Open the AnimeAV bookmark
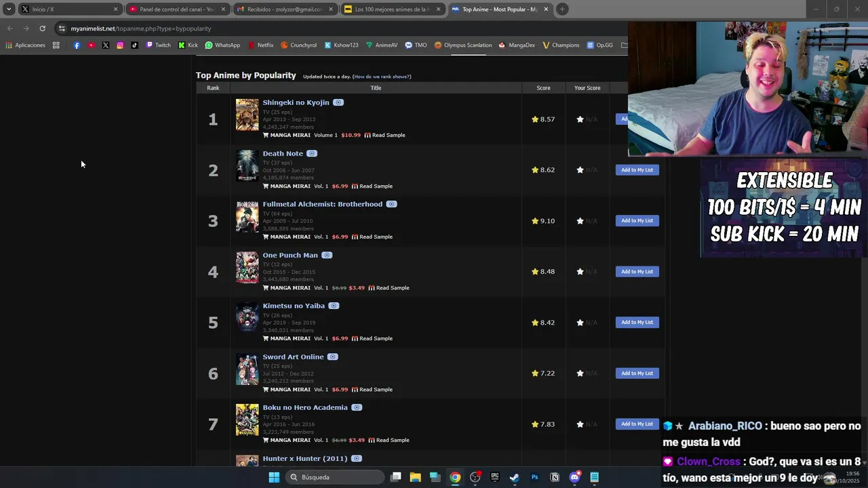The height and width of the screenshot is (488, 868). (x=381, y=45)
